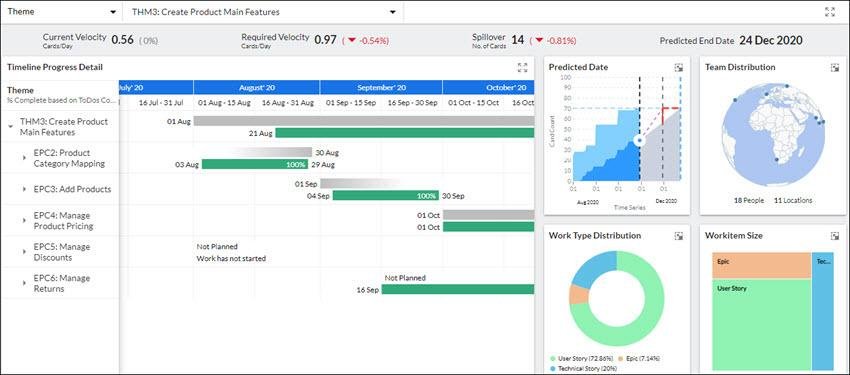Click the fullscreen icon in top bar
Image resolution: width=850 pixels, height=375 pixels.
point(829,12)
